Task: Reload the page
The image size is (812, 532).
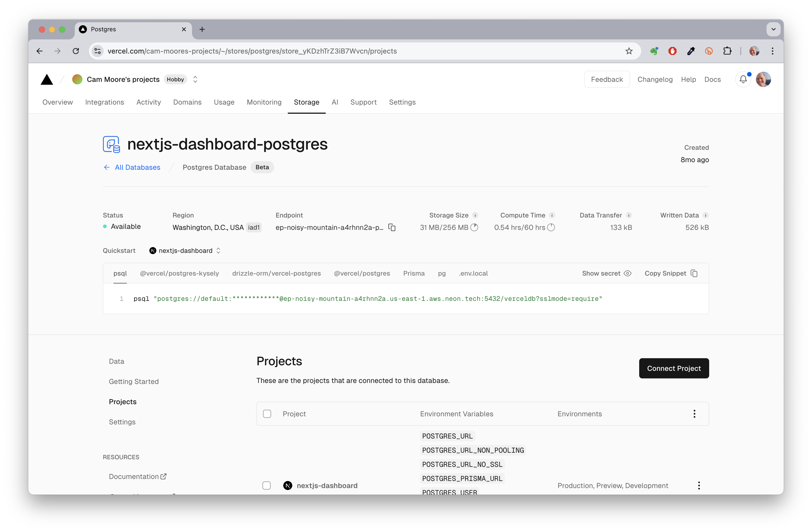Action: coord(76,51)
